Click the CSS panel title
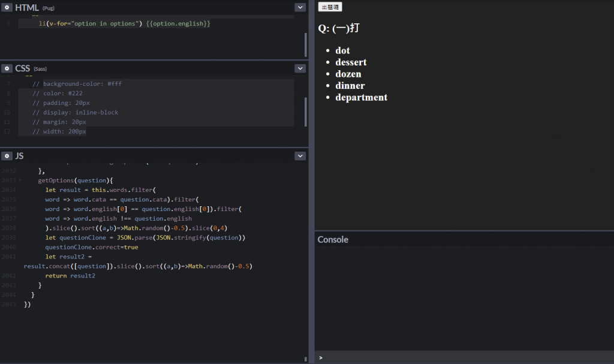 click(22, 68)
